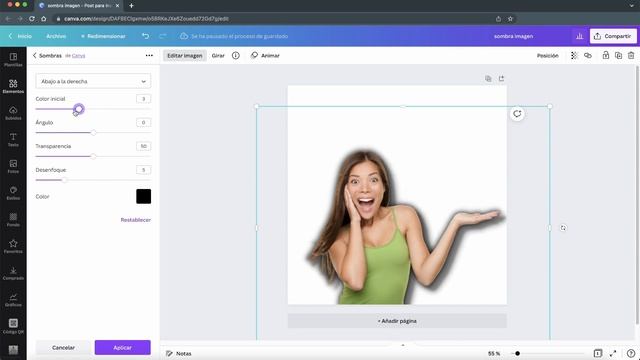Open the Código QR panel
The width and height of the screenshot is (640, 360).
tap(13, 327)
